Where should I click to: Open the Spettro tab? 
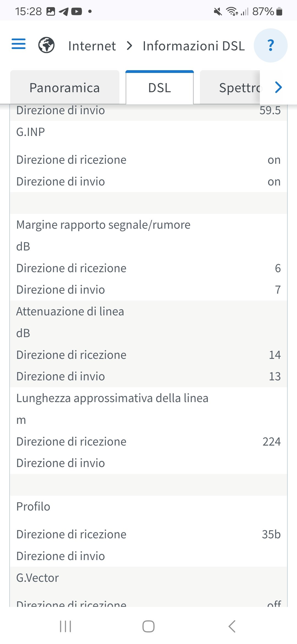(239, 88)
